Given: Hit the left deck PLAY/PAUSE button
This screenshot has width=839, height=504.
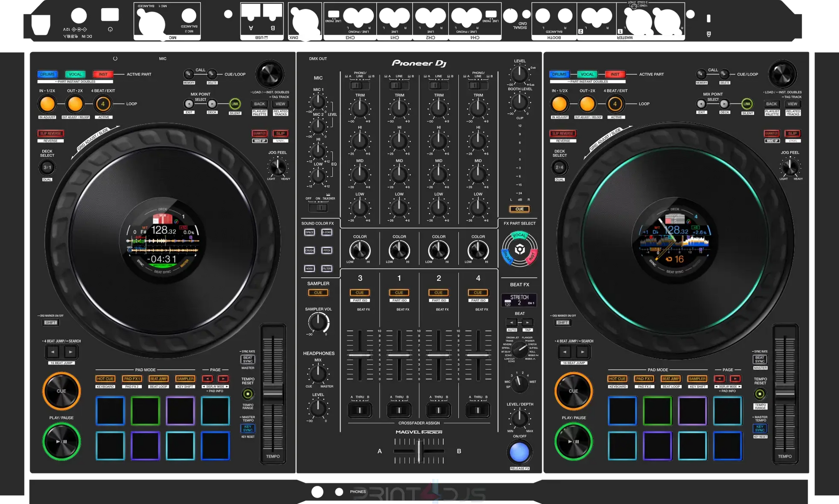Looking at the screenshot, I should pyautogui.click(x=61, y=442).
